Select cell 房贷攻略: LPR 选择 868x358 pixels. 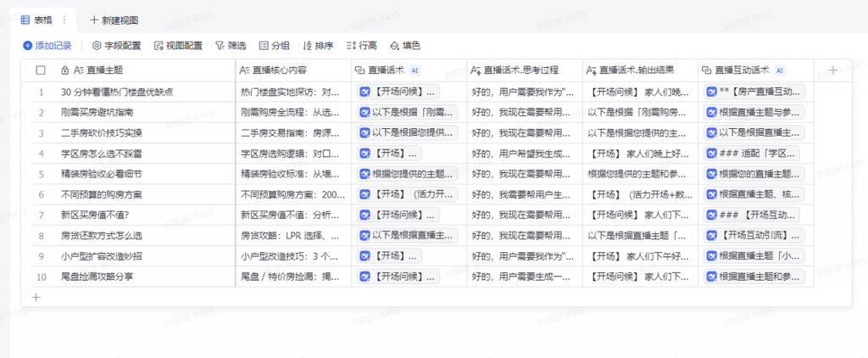click(293, 236)
